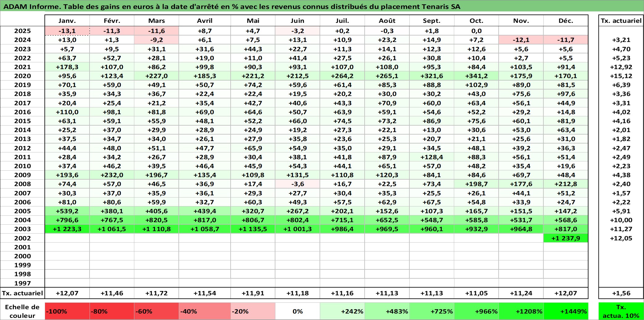Select the +539,2 cell in 2005

pos(67,211)
